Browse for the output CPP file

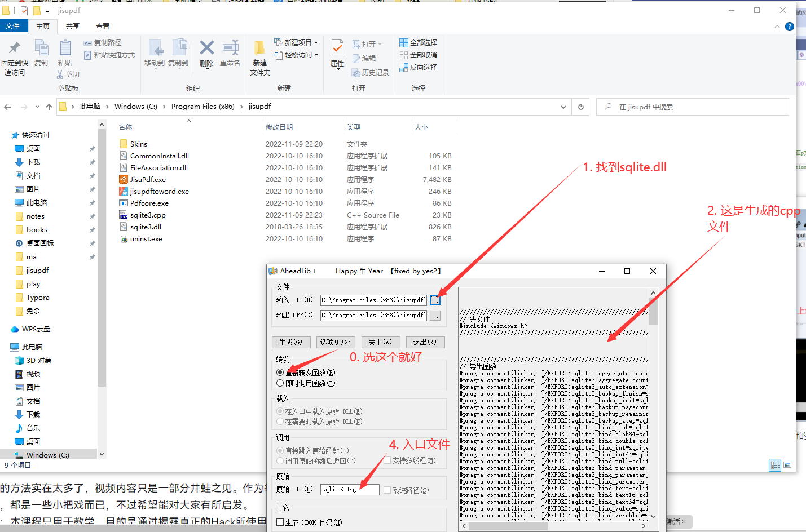click(x=435, y=316)
